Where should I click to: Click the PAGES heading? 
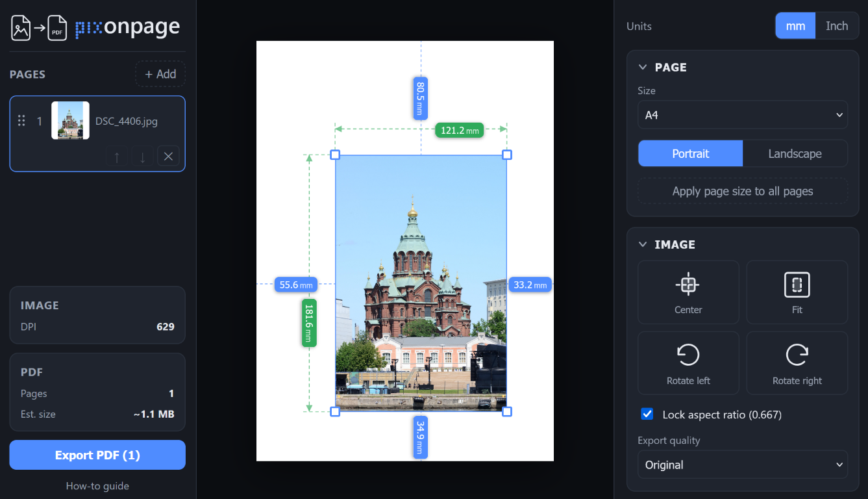point(27,74)
